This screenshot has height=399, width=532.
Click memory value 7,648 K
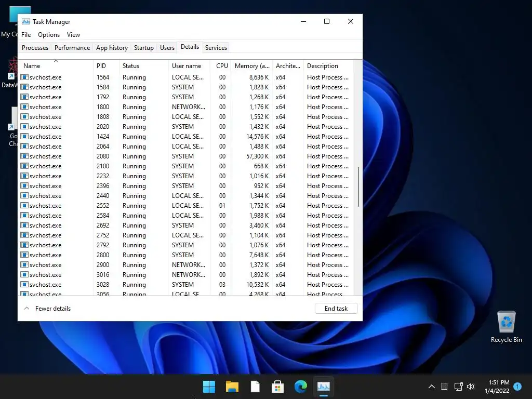(259, 255)
